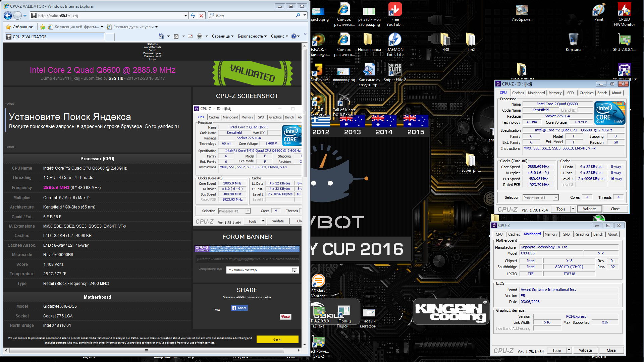Expand the Bing search provider dropdown arrow

305,15
